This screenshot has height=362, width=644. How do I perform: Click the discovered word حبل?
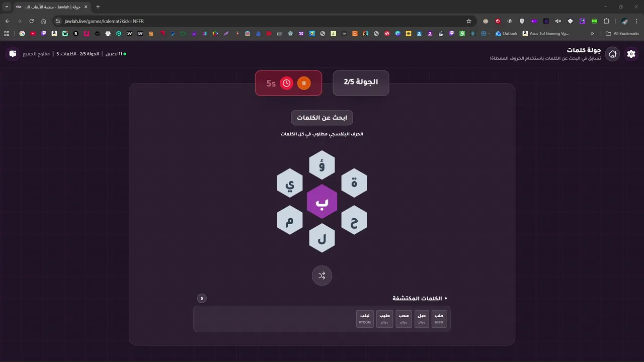(422, 319)
